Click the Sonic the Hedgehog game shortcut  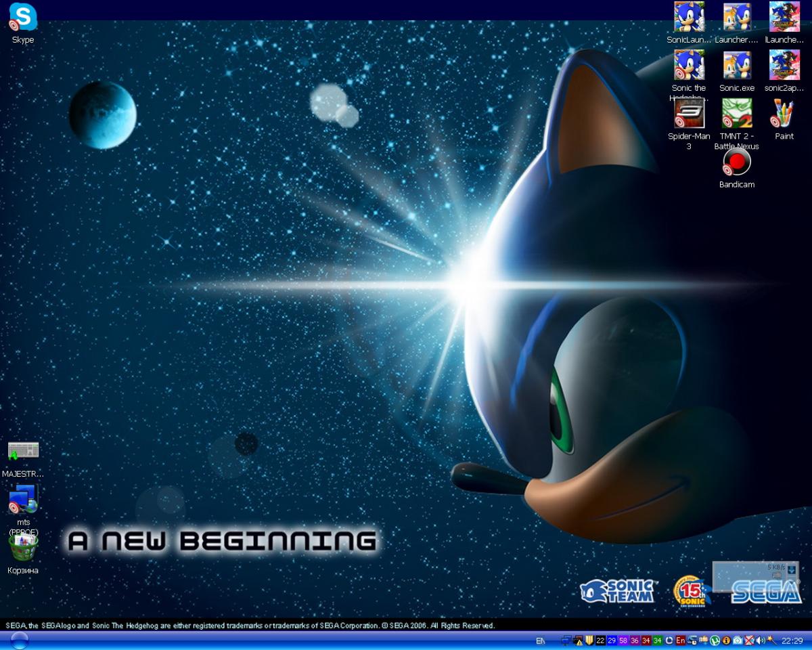click(x=689, y=66)
